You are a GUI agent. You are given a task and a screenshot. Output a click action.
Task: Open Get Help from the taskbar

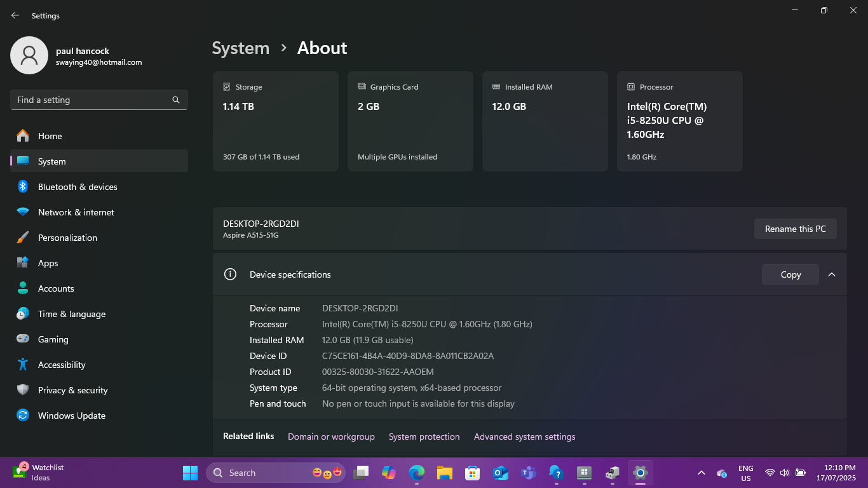click(556, 473)
